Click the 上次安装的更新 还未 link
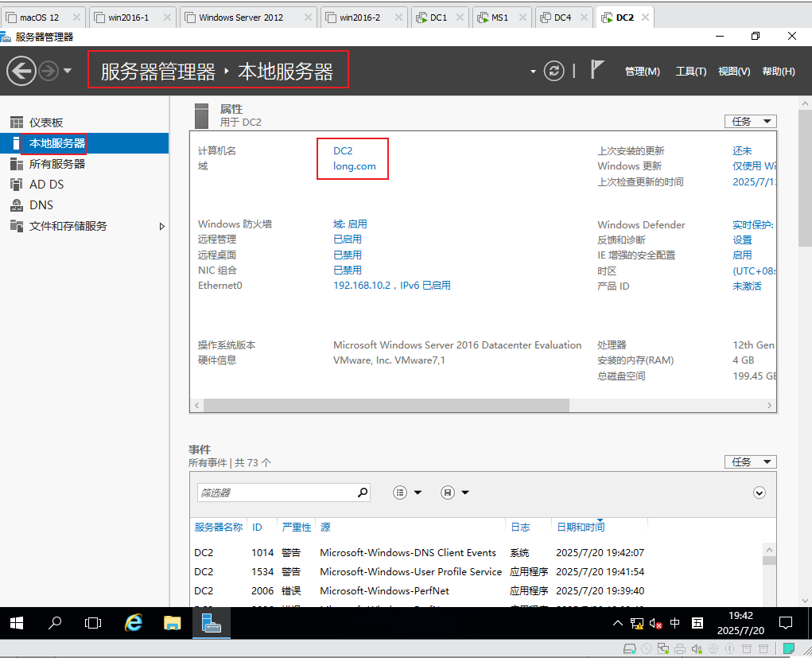The image size is (812, 658). 742,150
